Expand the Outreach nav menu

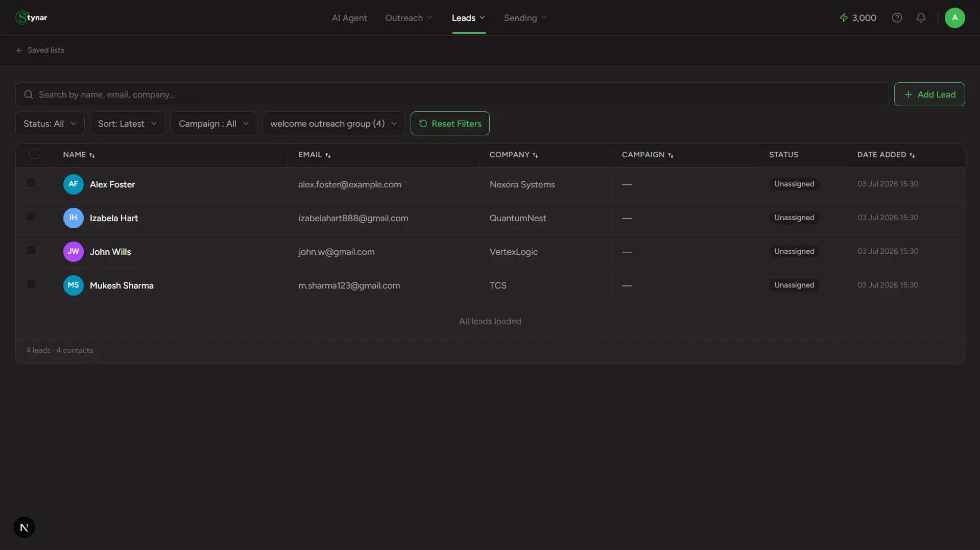(x=409, y=18)
